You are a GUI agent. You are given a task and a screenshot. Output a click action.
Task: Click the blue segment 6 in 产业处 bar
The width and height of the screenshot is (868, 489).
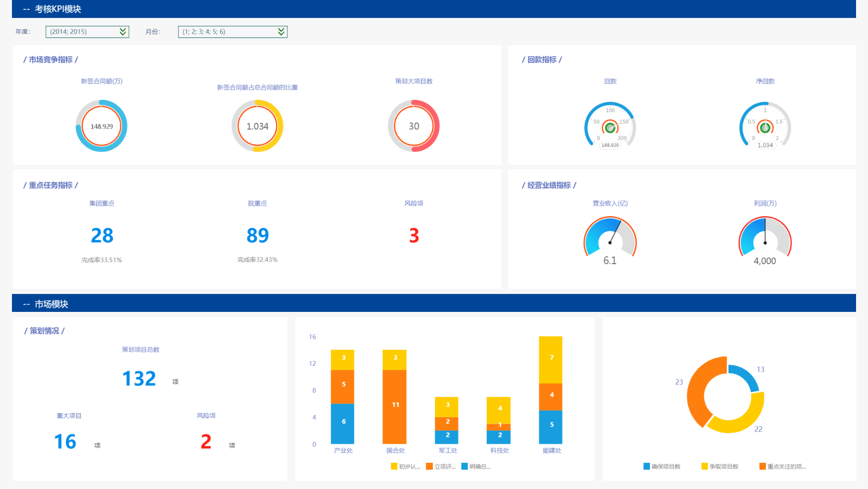click(x=343, y=424)
